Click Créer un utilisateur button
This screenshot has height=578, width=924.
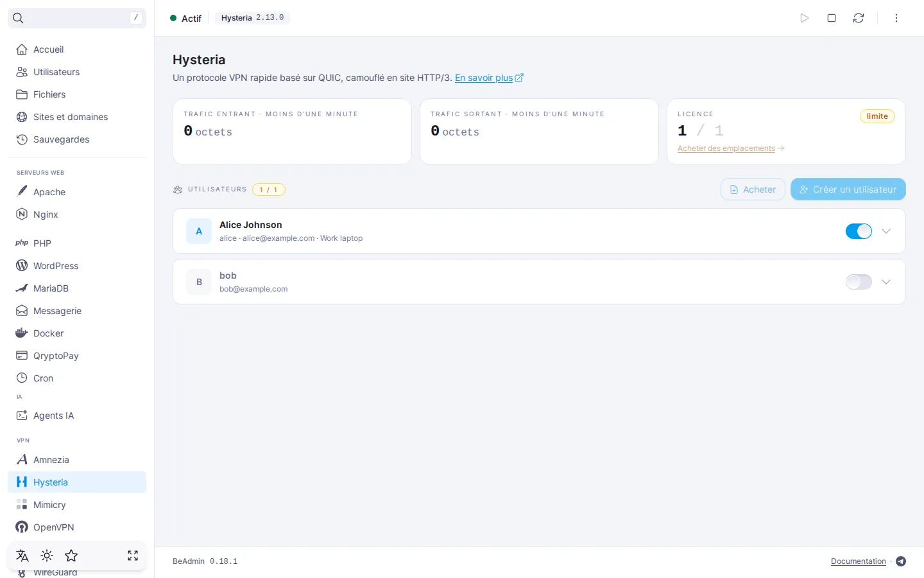[x=848, y=189]
